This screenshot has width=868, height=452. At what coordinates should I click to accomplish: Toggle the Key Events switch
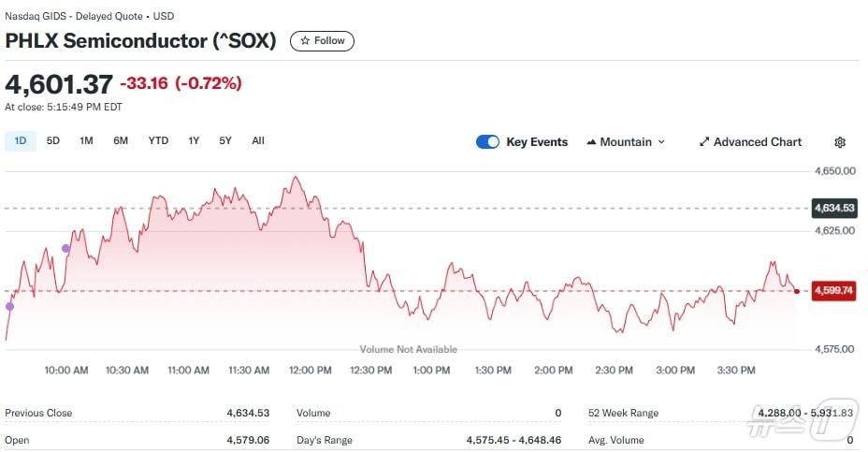coord(487,142)
